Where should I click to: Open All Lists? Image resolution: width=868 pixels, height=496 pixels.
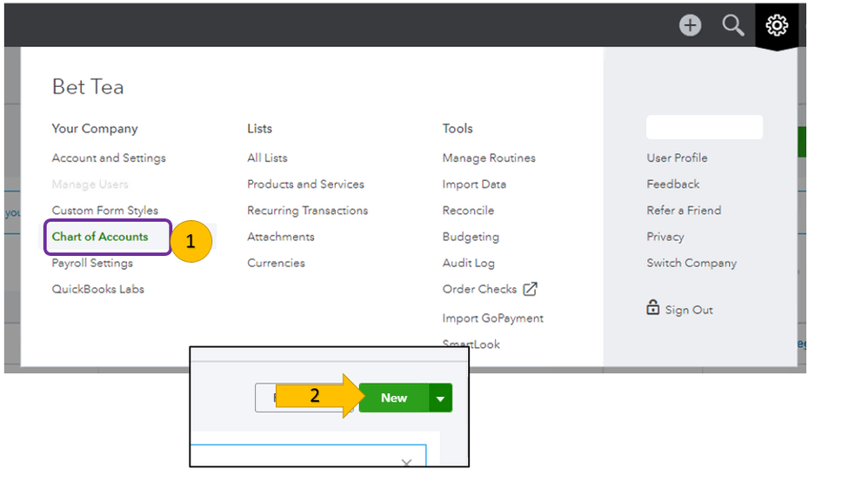[267, 158]
